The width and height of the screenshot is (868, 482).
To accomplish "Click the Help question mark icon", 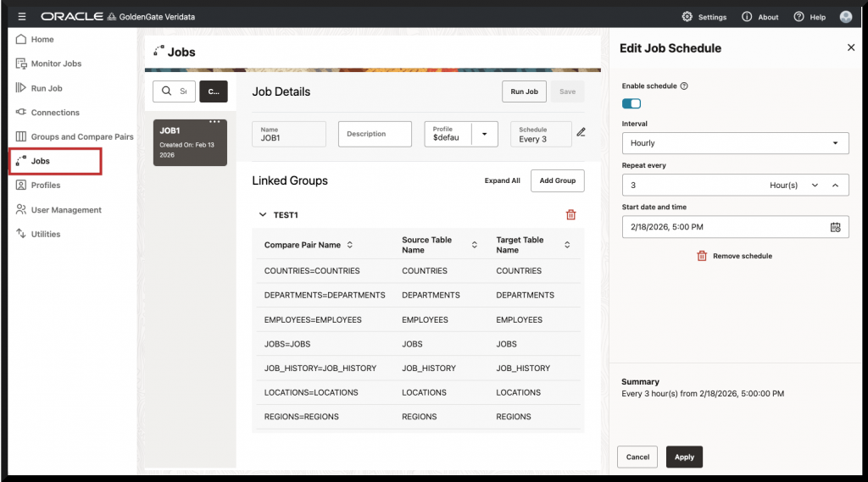I will pyautogui.click(x=798, y=17).
